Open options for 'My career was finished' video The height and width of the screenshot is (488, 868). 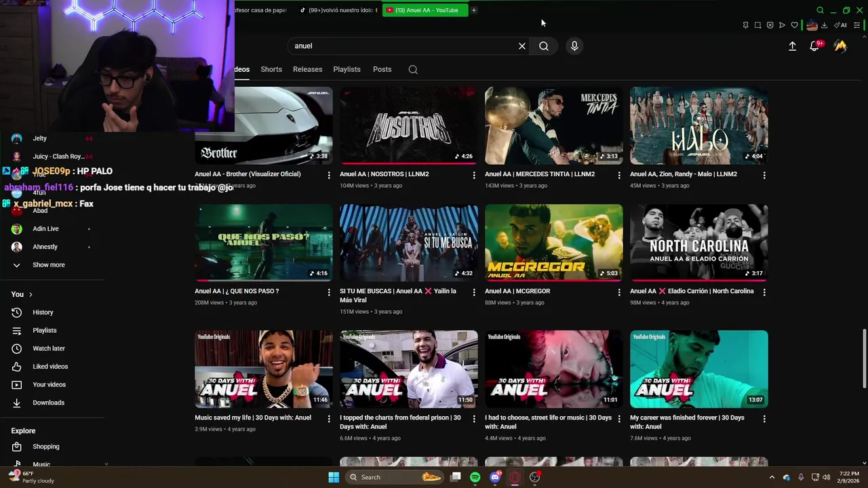click(x=764, y=419)
